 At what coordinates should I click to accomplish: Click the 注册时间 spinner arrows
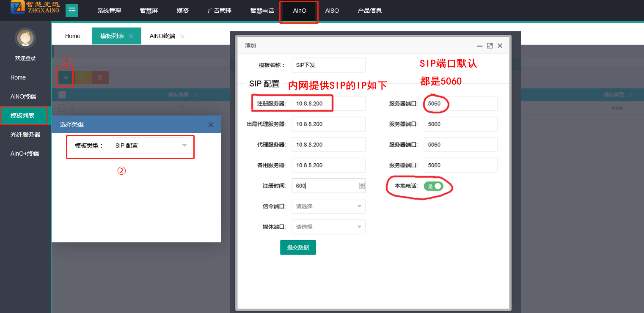click(362, 186)
